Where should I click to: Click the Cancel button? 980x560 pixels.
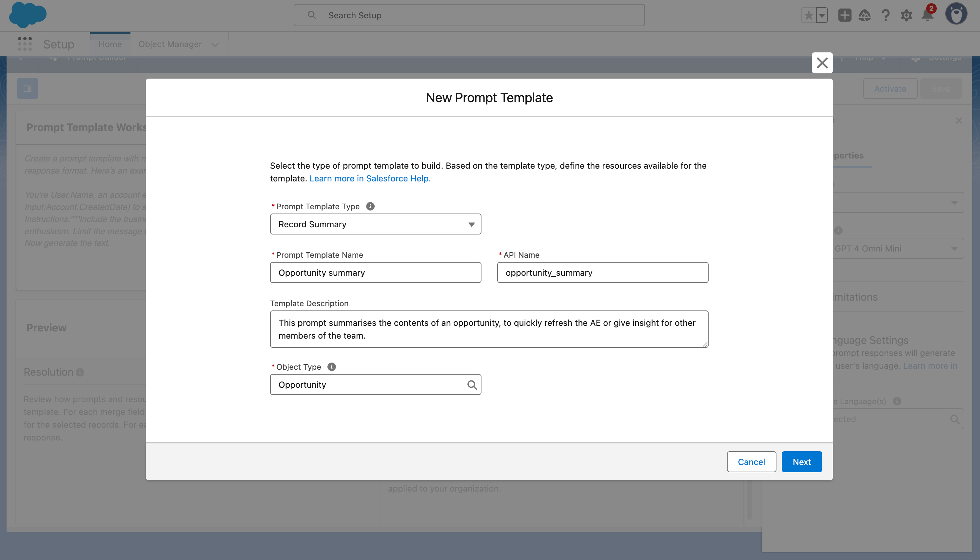coord(751,461)
